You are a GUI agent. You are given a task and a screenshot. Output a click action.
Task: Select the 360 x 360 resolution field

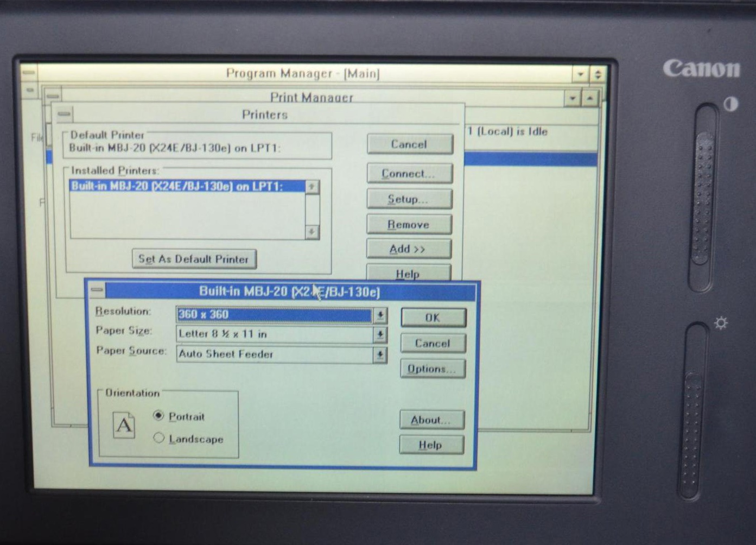click(x=275, y=315)
